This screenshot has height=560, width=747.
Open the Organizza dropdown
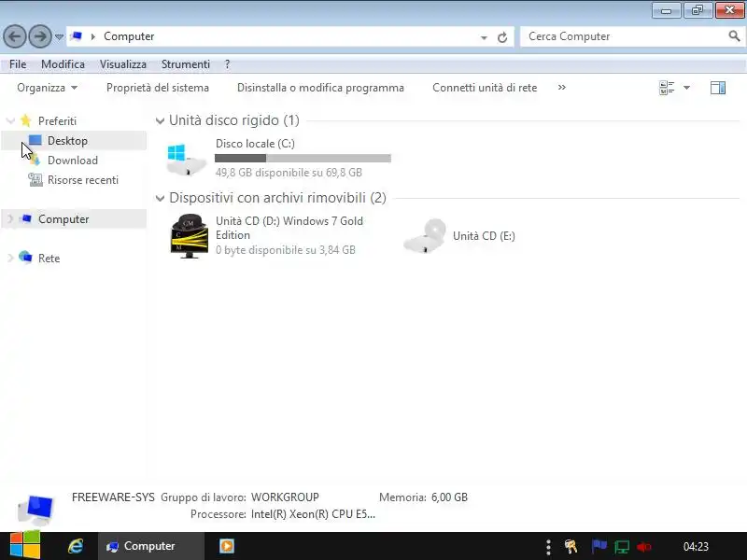(x=48, y=88)
